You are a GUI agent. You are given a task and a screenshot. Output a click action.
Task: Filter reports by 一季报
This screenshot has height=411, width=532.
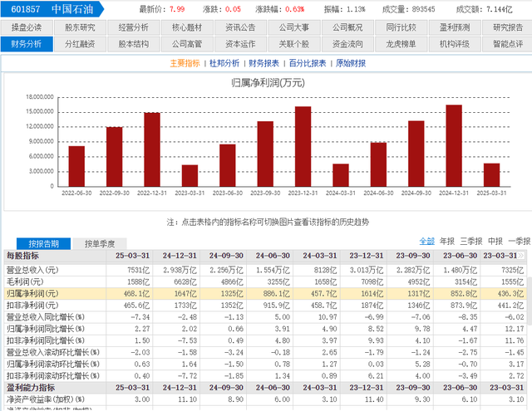click(519, 242)
